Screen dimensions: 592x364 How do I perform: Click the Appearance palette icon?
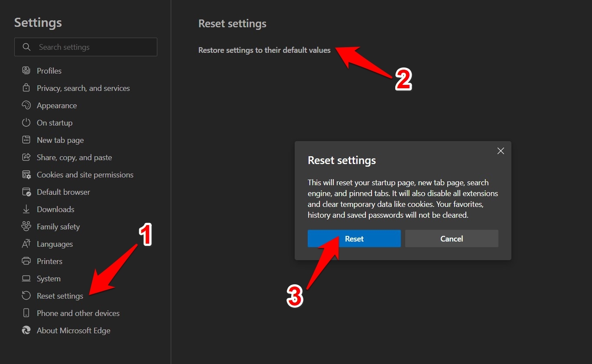click(26, 105)
